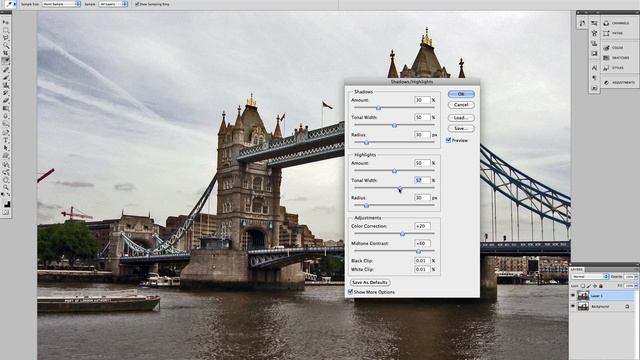Open the Channels panel

point(616,23)
